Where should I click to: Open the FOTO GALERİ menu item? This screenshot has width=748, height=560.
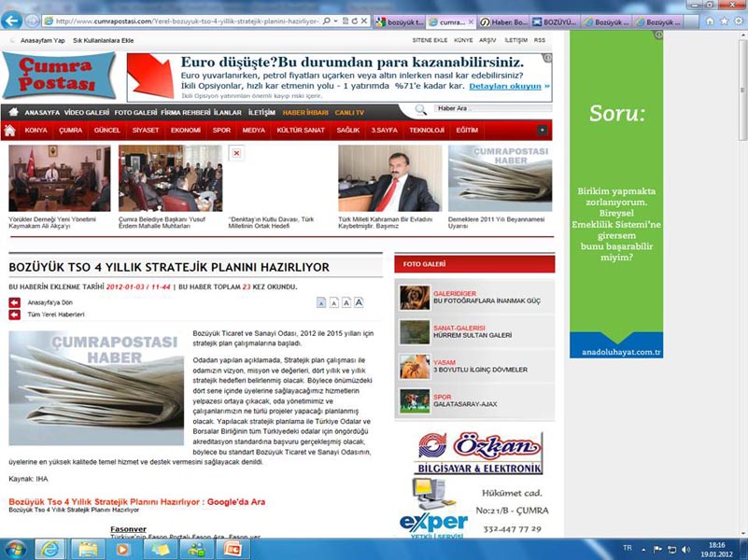[135, 113]
